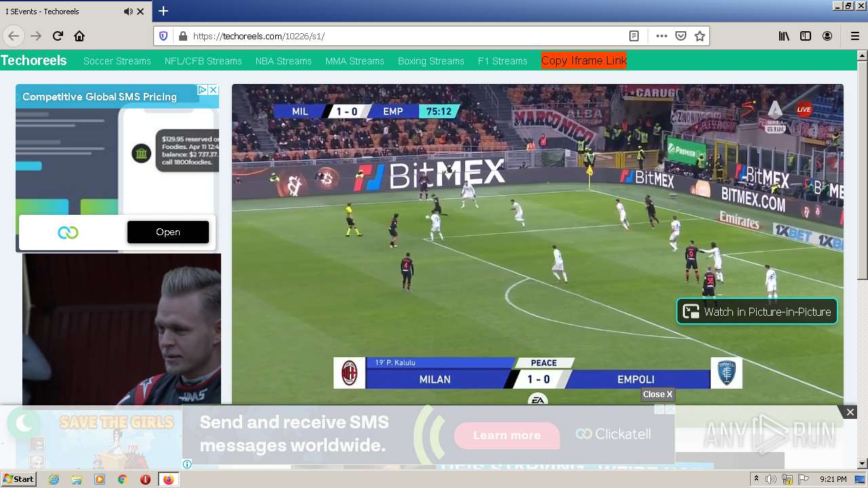868x488 pixels.
Task: Open Opera from the taskbar
Action: click(145, 479)
